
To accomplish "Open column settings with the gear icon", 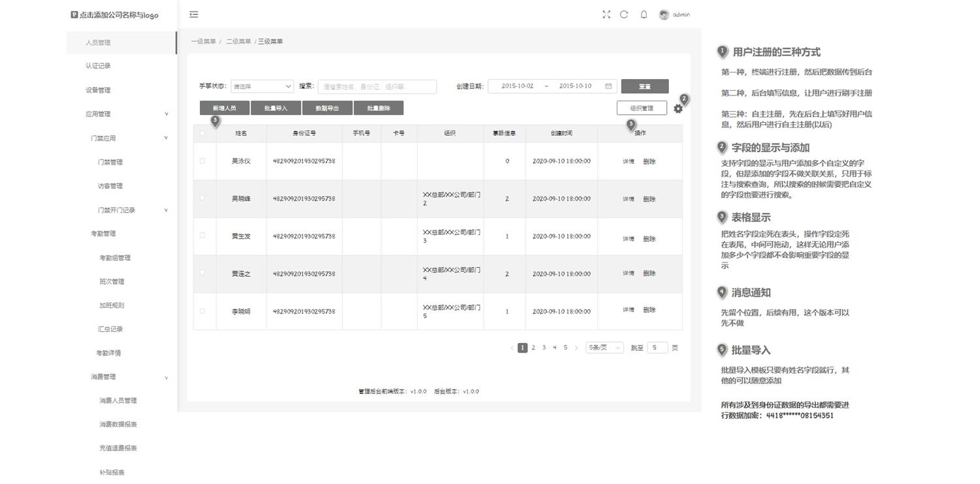I will [x=678, y=108].
